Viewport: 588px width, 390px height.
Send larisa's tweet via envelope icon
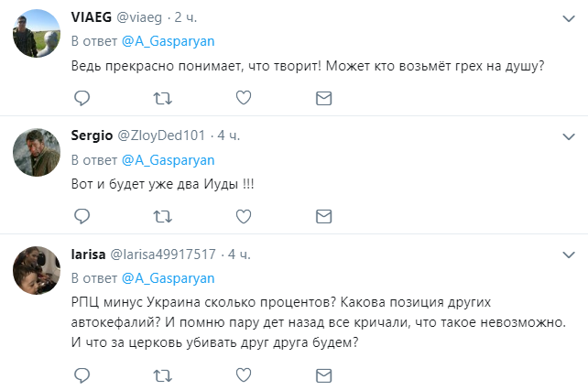323,374
